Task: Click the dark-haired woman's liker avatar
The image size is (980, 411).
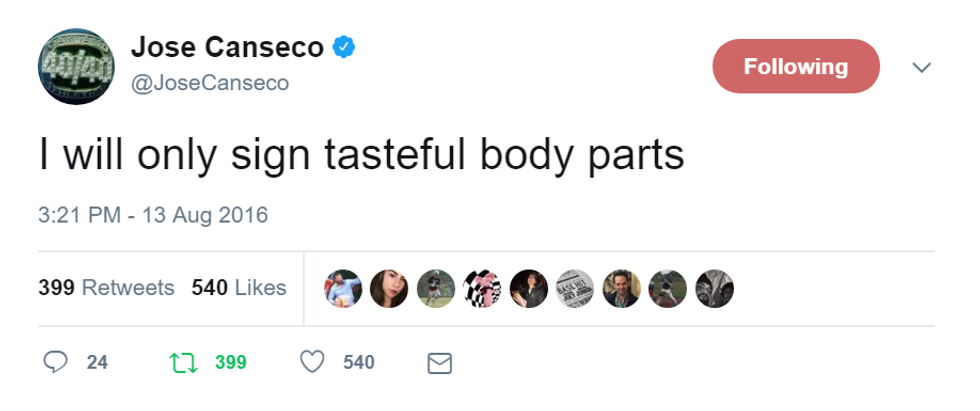Action: click(389, 288)
